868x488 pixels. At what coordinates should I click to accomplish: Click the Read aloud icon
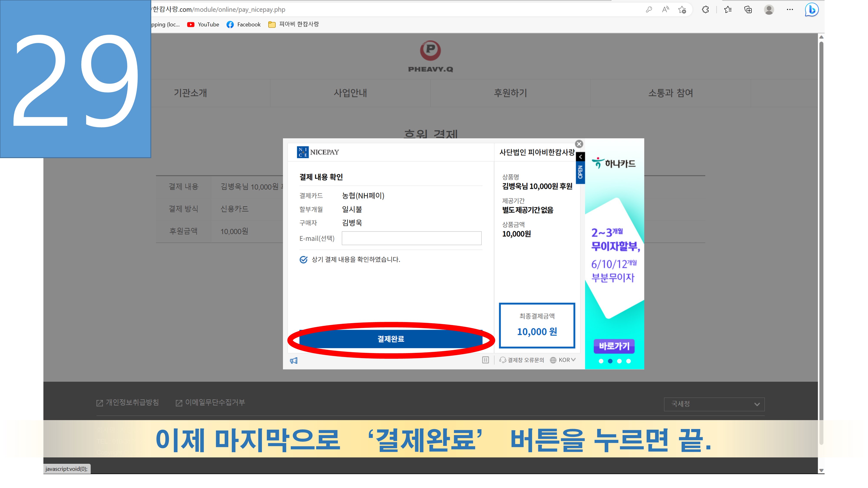[x=665, y=10]
